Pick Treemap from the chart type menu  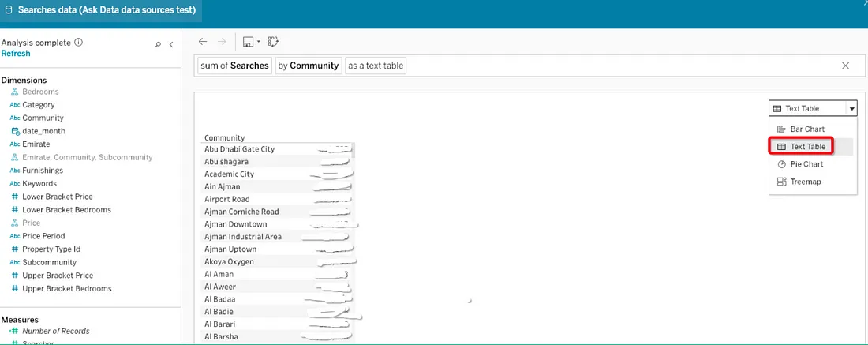[805, 182]
